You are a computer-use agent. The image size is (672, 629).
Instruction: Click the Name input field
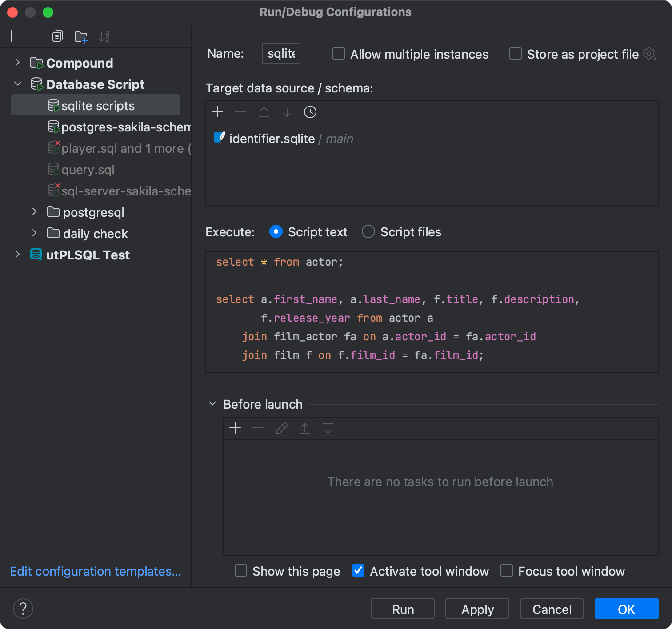(x=281, y=53)
